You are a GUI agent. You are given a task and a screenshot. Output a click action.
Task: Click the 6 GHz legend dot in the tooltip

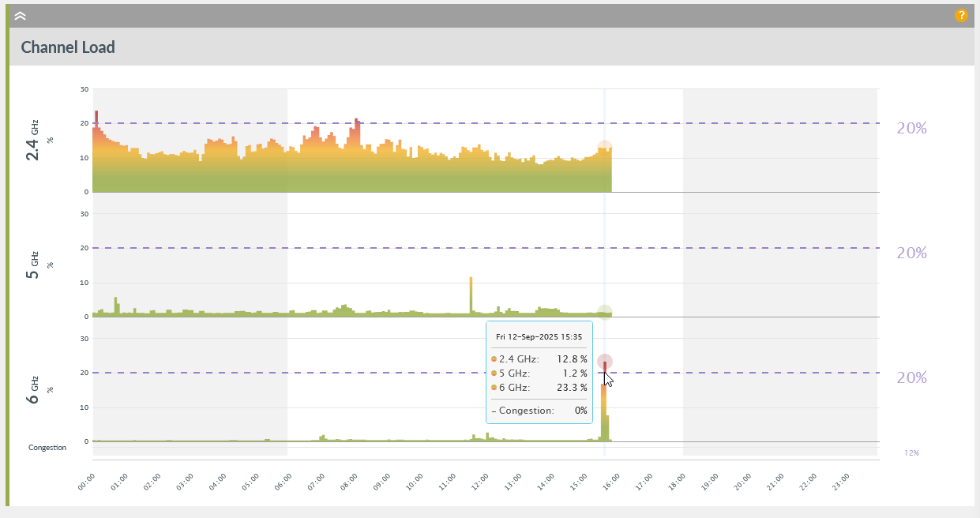point(494,388)
